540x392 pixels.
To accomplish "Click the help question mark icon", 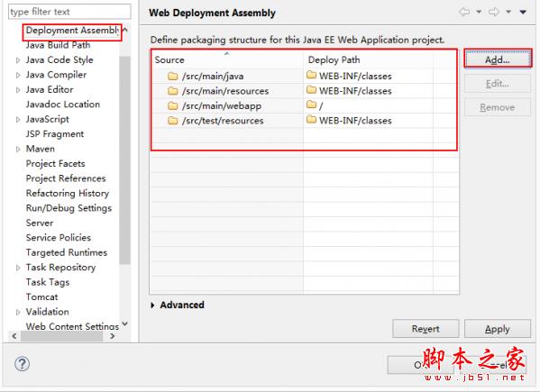I will 22,364.
